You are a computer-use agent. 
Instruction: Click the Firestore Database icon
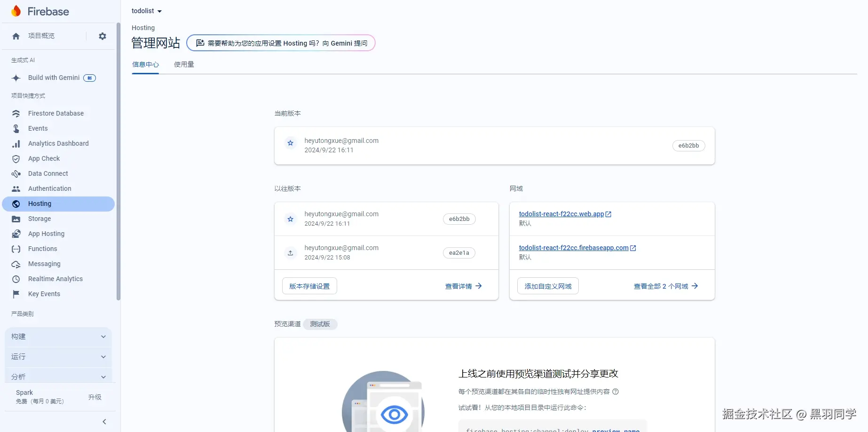(16, 114)
